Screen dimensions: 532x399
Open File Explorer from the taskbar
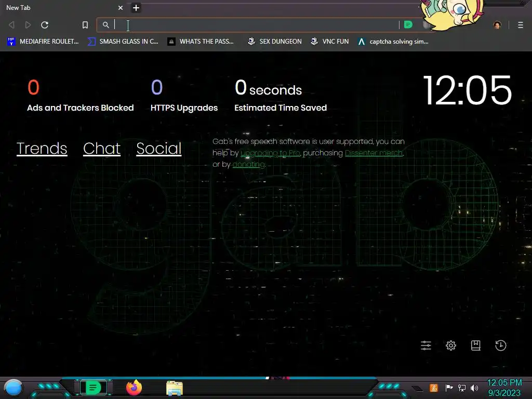[175, 388]
